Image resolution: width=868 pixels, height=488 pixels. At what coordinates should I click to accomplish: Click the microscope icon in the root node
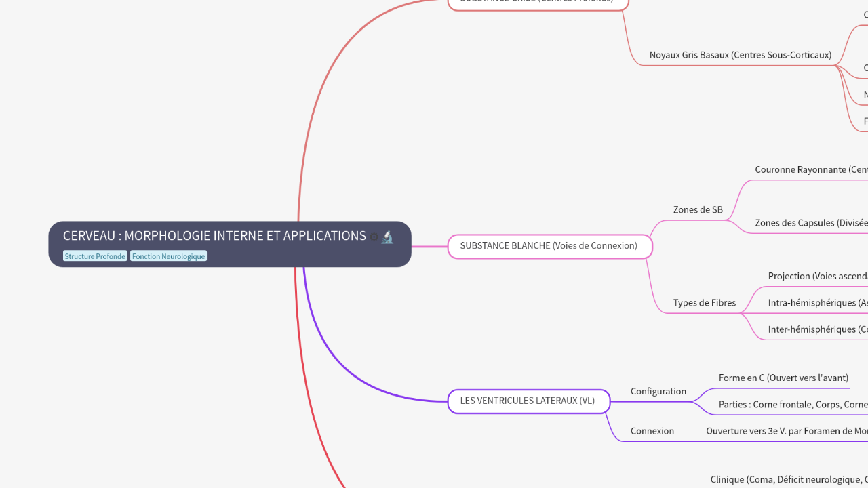[387, 237]
